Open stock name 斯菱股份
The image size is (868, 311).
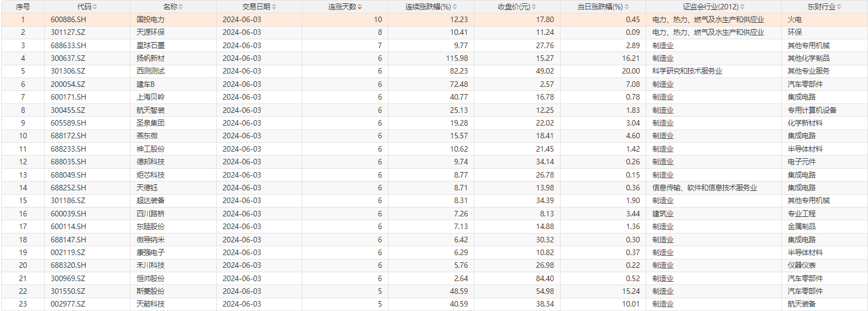150,291
